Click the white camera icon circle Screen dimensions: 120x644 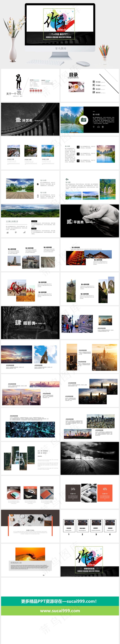[84, 120]
